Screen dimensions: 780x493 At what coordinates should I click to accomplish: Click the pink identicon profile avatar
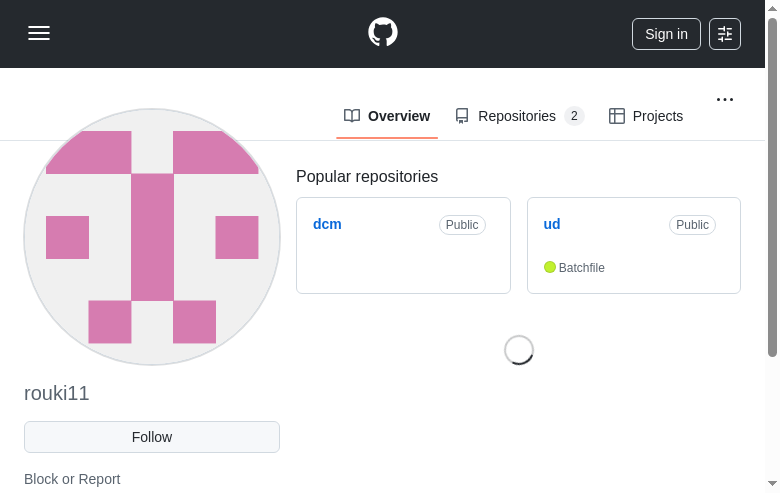point(152,237)
